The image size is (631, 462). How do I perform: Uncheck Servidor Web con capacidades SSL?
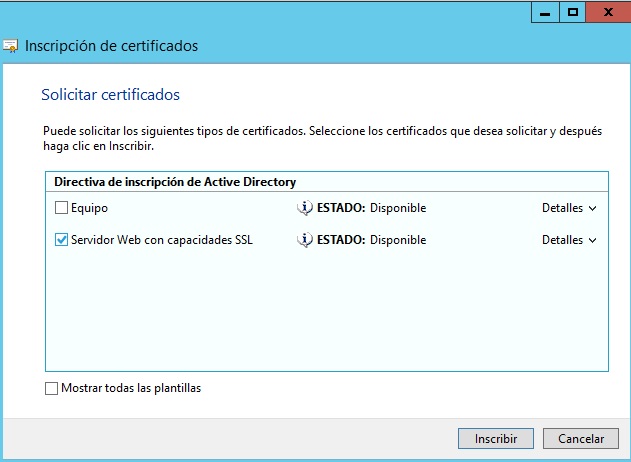pyautogui.click(x=62, y=240)
